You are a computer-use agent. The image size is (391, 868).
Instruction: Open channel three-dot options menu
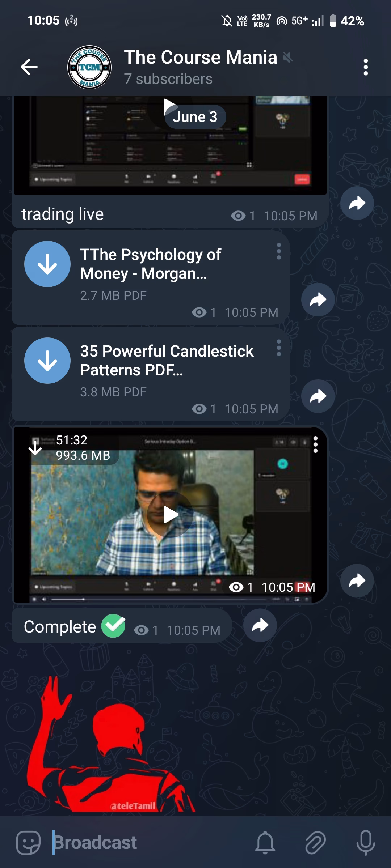(366, 67)
